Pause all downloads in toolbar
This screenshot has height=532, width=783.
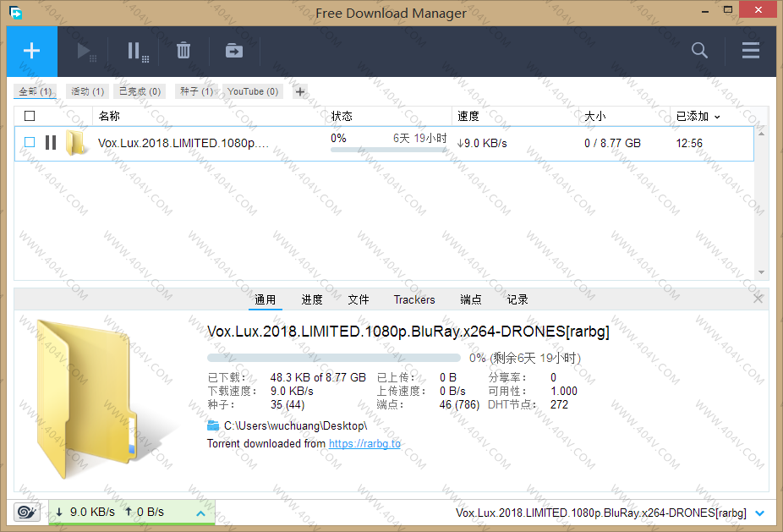pos(136,52)
